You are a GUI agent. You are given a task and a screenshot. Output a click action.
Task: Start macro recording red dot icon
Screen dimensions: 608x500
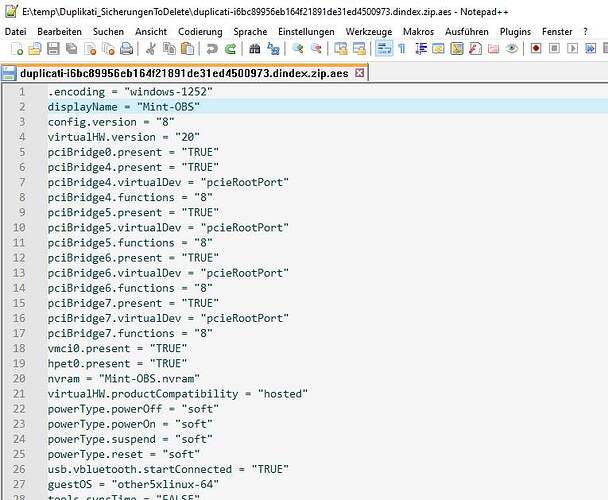pos(536,49)
